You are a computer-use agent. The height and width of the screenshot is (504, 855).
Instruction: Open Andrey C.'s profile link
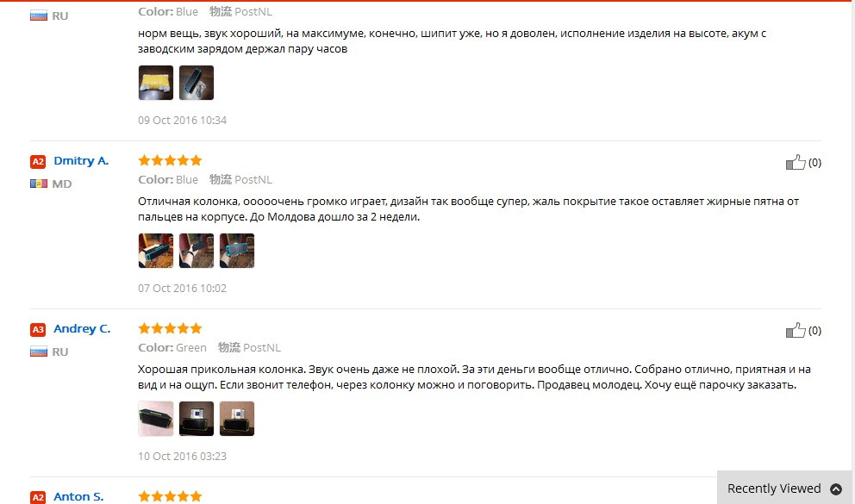point(82,328)
